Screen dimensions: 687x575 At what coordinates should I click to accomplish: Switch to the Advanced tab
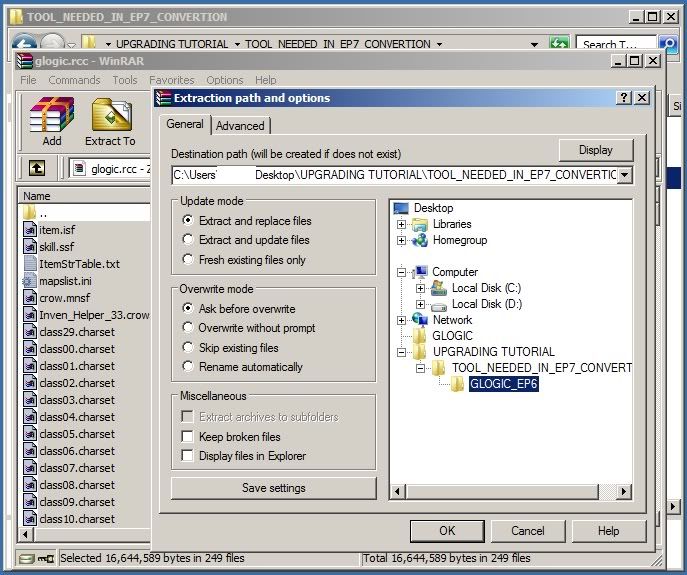point(240,126)
